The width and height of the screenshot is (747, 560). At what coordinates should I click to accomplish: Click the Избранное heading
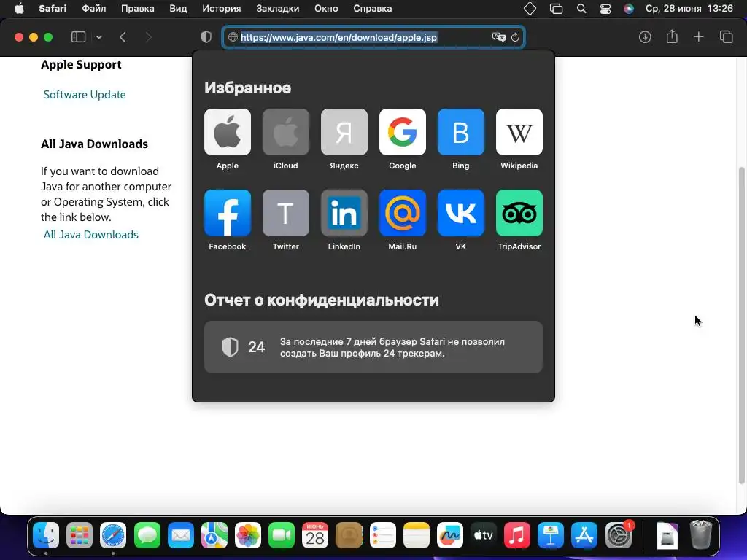tap(247, 87)
